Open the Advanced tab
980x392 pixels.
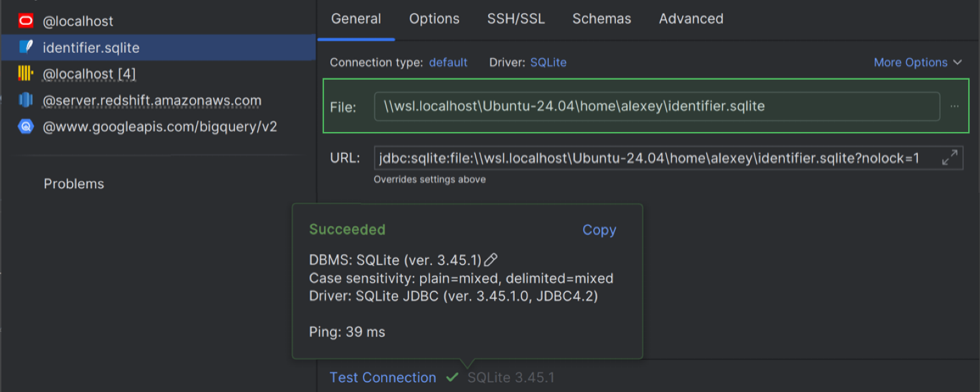691,19
